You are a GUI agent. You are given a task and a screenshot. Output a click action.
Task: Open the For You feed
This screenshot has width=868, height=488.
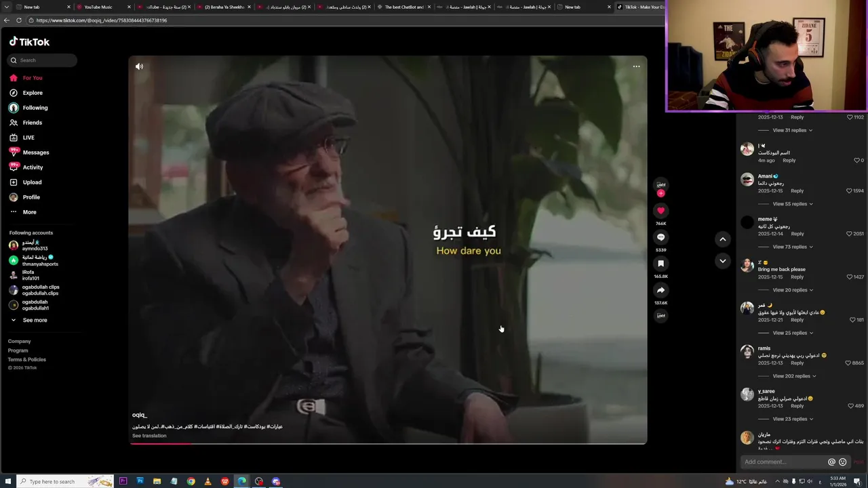click(32, 78)
